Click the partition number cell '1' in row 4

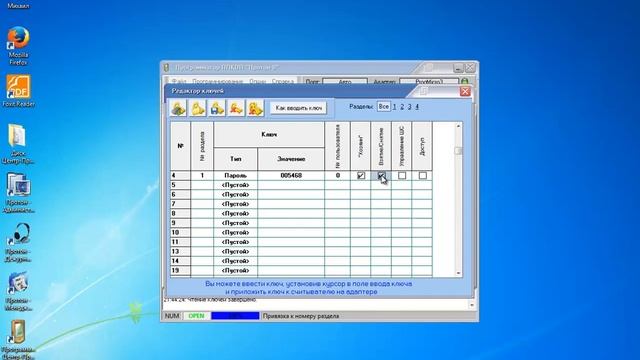click(x=202, y=176)
